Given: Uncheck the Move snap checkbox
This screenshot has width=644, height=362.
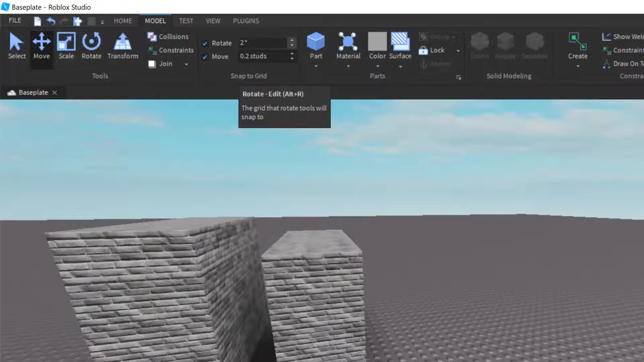Looking at the screenshot, I should click(205, 57).
